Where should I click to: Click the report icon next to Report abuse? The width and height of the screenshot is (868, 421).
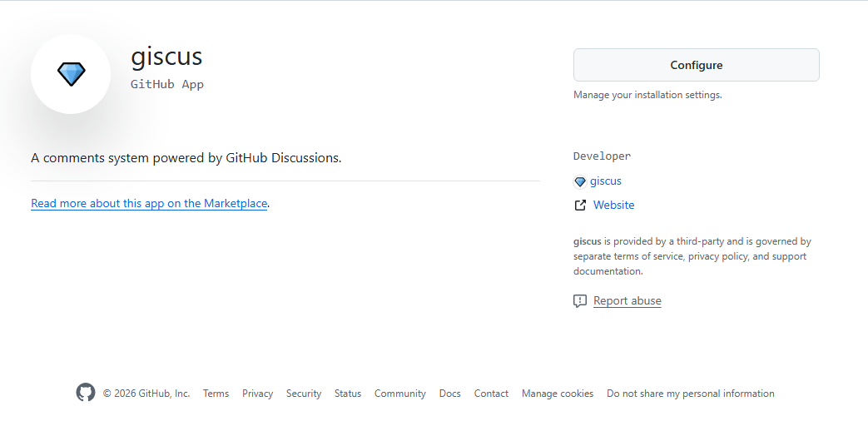(x=579, y=301)
